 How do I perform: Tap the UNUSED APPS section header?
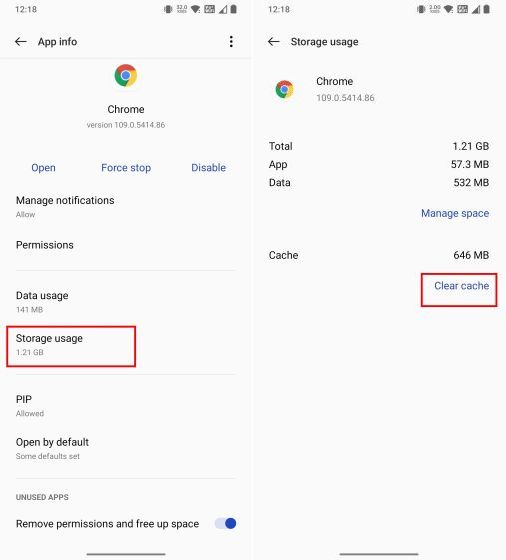(42, 497)
